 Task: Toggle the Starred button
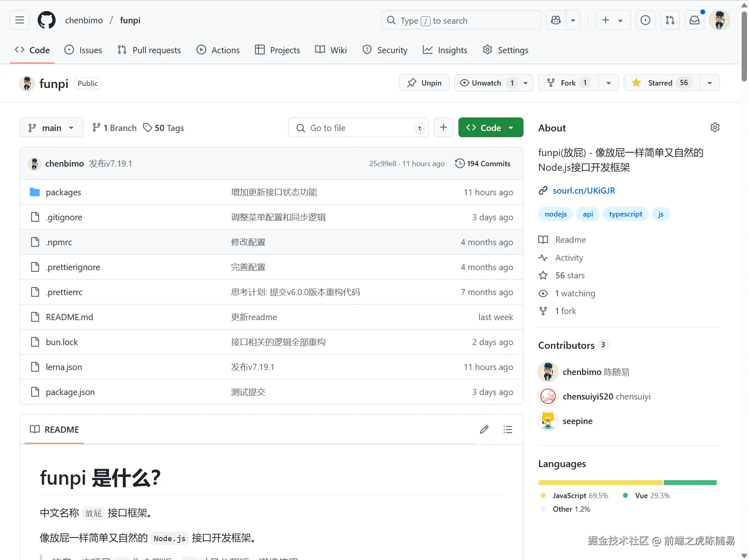pos(662,83)
